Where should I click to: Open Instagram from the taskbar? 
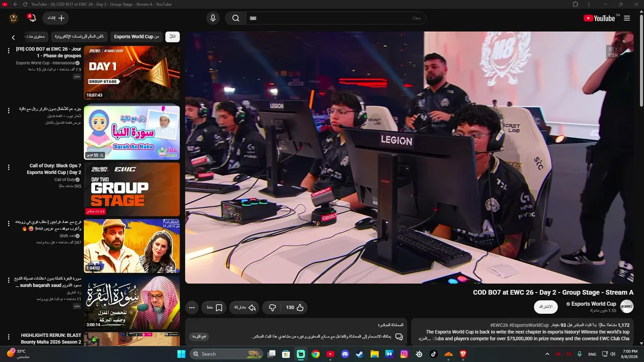pyautogui.click(x=404, y=354)
